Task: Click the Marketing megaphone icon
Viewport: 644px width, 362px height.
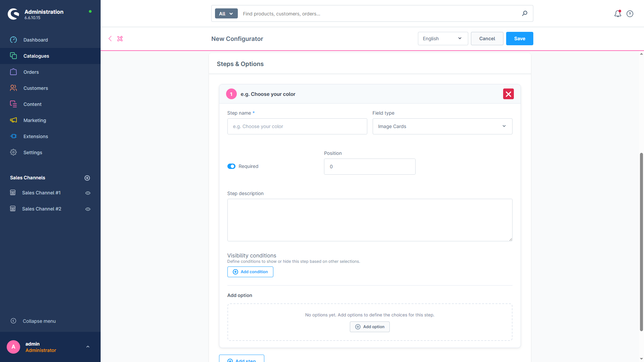Action: pyautogui.click(x=13, y=120)
